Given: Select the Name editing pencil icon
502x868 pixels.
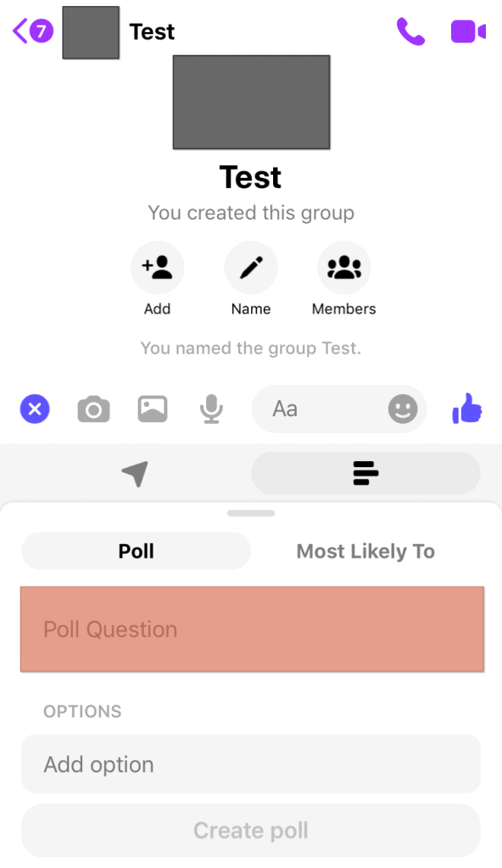Looking at the screenshot, I should [251, 267].
